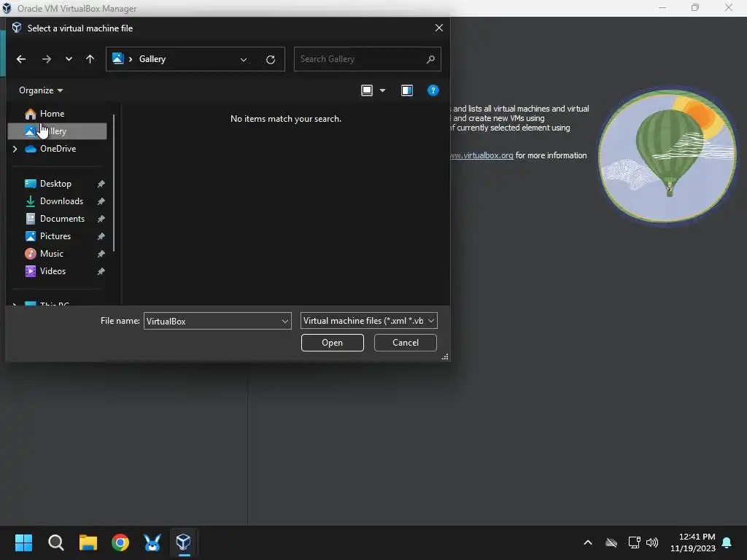
Task: Click the forward navigation arrow
Action: (46, 59)
